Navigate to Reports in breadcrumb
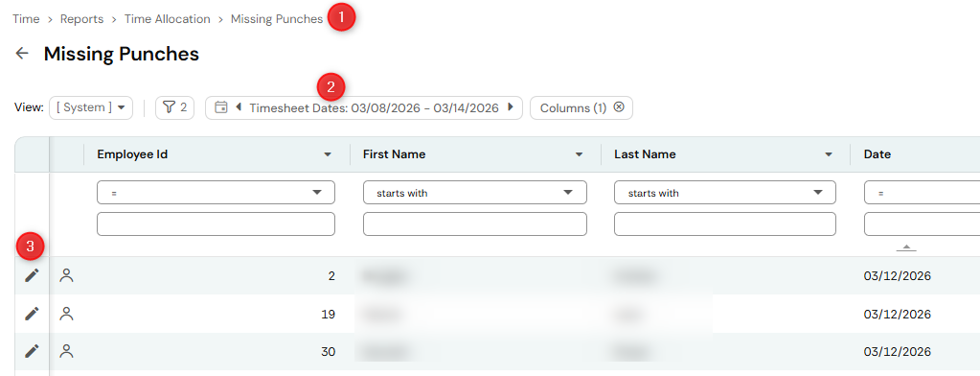The image size is (980, 376). pyautogui.click(x=81, y=19)
